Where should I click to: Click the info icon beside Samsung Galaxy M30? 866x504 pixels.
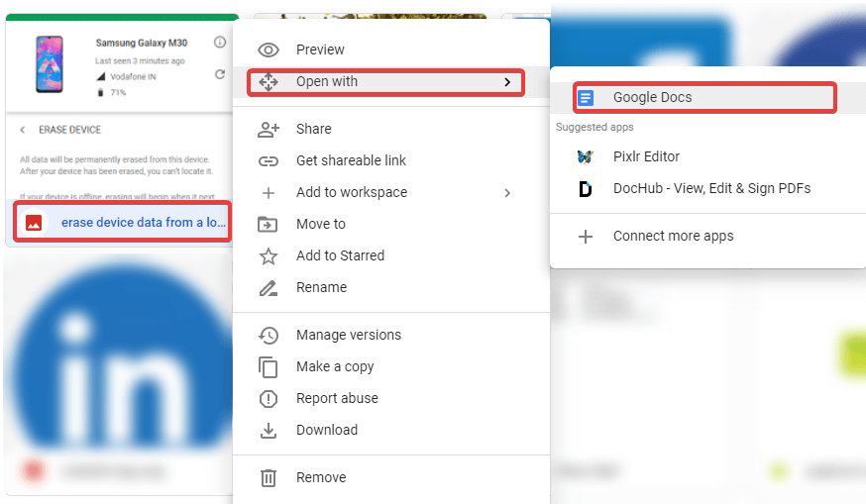pyautogui.click(x=220, y=42)
